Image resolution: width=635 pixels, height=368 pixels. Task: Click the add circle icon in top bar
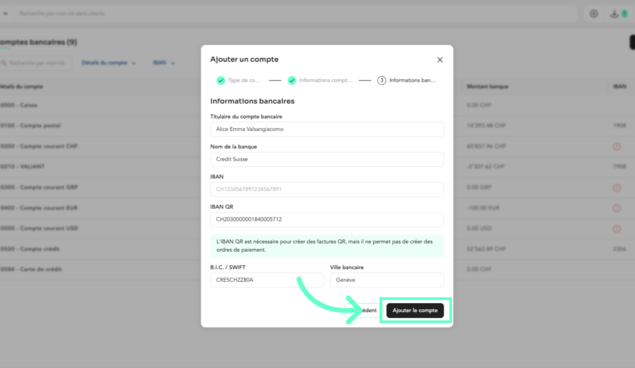pyautogui.click(x=594, y=14)
